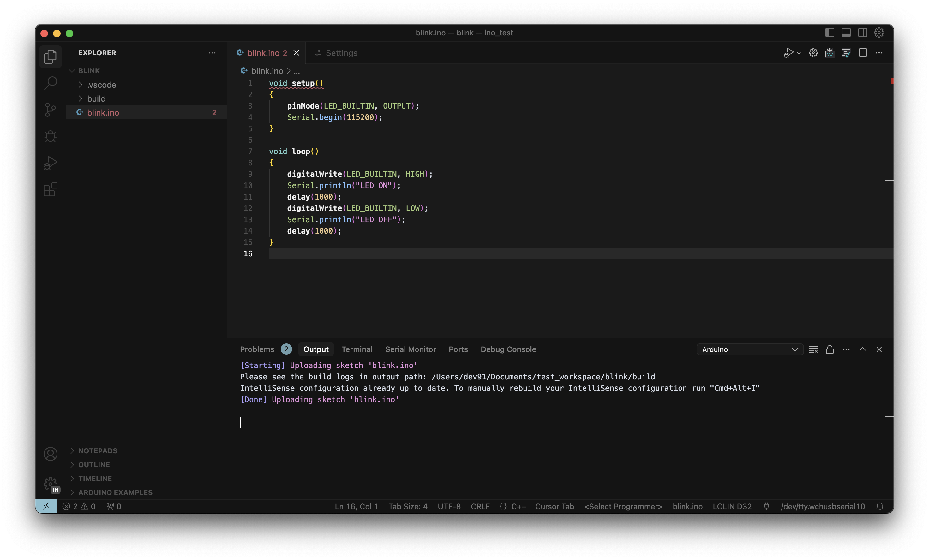Click the Arduino upload icon in editor toolbar
This screenshot has height=560, width=929.
pos(830,53)
